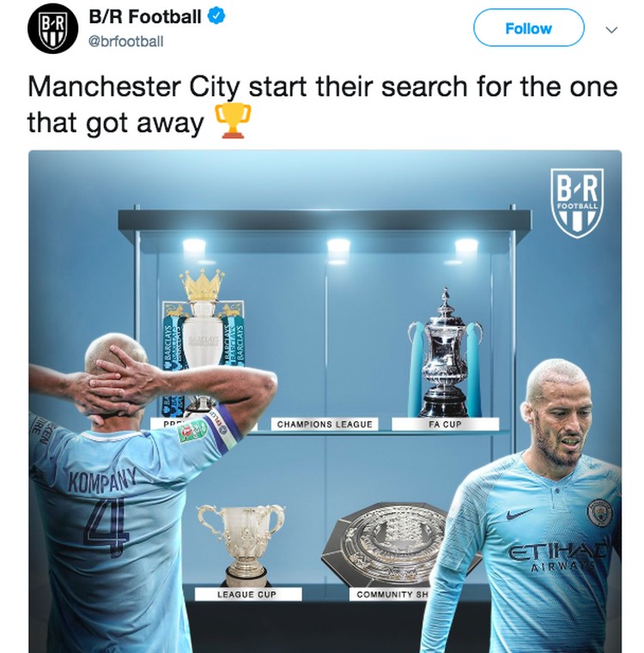
Task: Click the B/R Football profile avatar
Action: [53, 28]
